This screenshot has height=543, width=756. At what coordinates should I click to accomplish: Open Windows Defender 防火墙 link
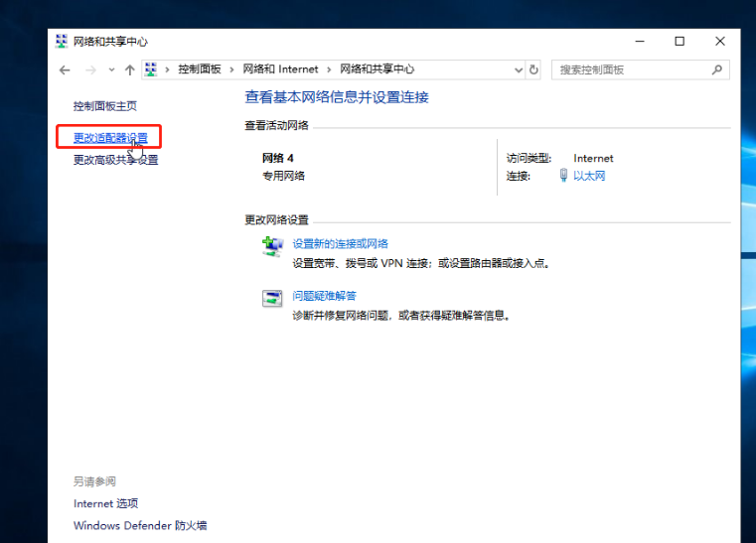(x=140, y=526)
